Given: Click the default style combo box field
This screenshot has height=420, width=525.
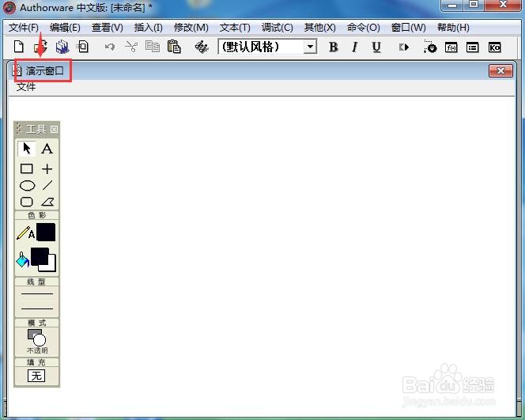Looking at the screenshot, I should (x=267, y=47).
